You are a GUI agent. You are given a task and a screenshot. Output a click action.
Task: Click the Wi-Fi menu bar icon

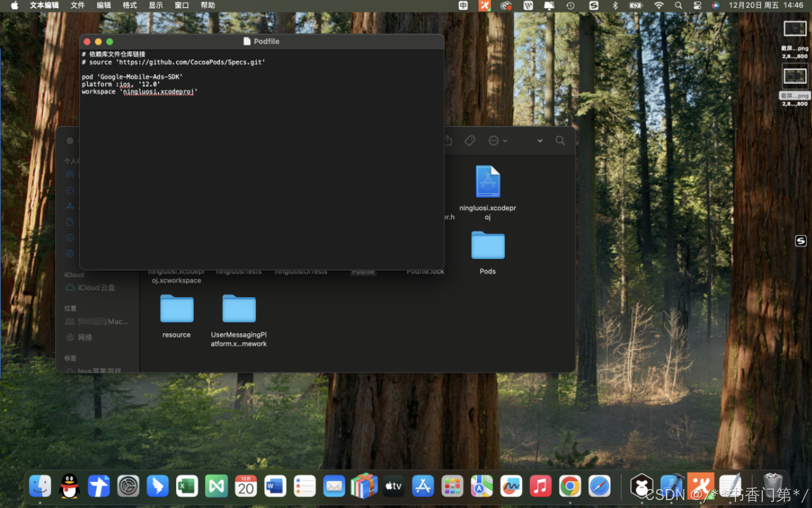pyautogui.click(x=659, y=5)
